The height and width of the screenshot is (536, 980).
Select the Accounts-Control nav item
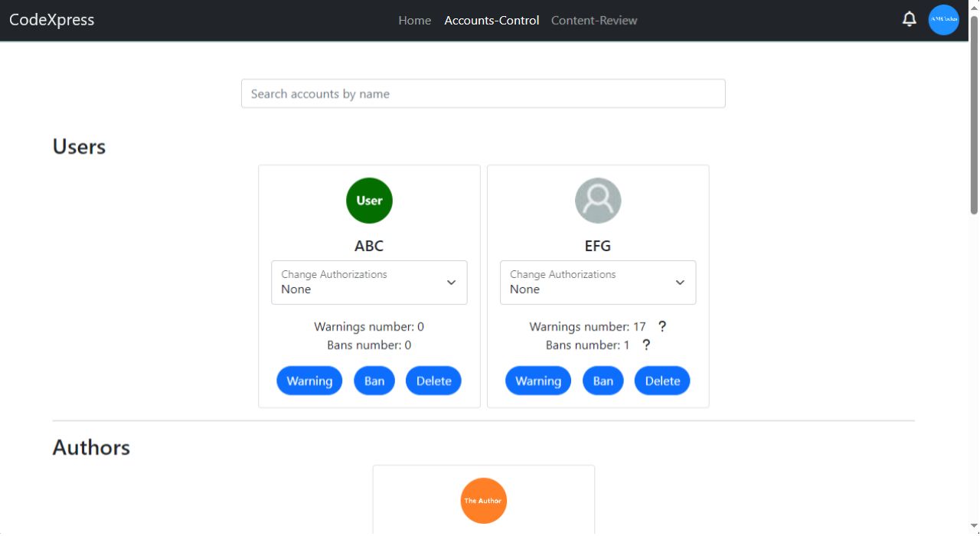click(x=492, y=21)
